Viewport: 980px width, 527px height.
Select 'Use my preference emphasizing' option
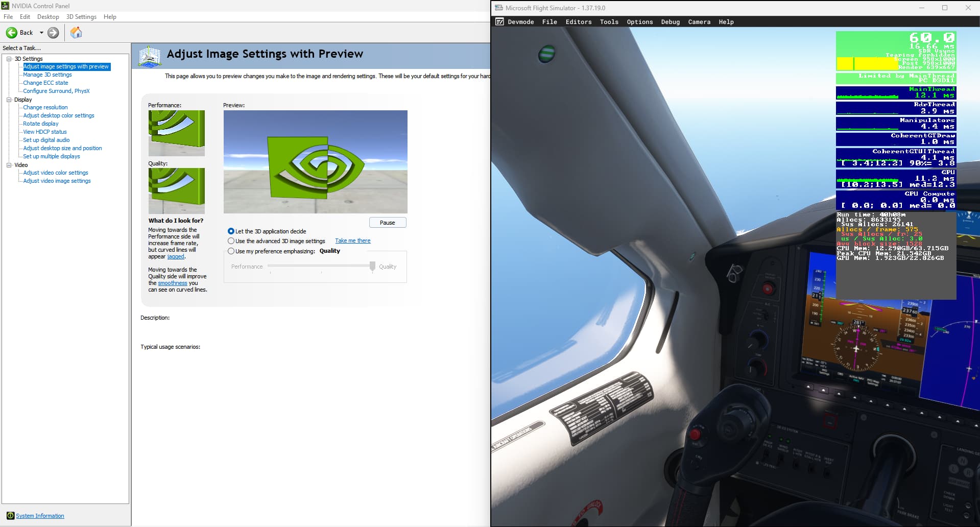[231, 251]
